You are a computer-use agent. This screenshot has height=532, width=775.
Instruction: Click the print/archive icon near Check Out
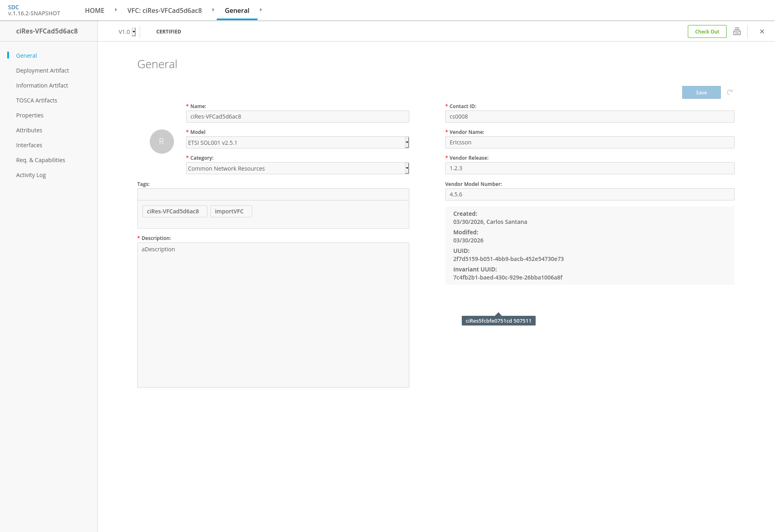coord(737,31)
